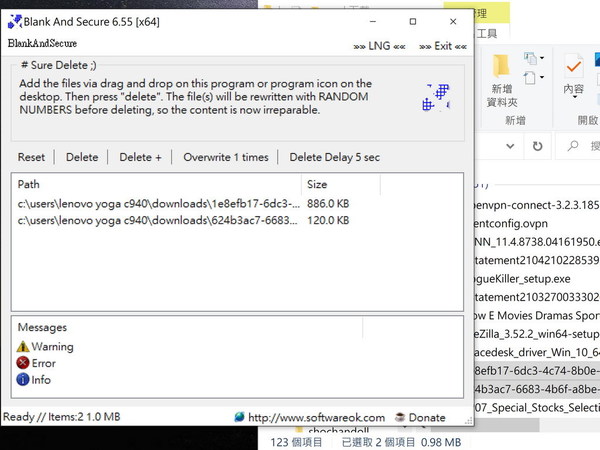Click the Error message row
This screenshot has height=450, width=600.
click(x=36, y=363)
